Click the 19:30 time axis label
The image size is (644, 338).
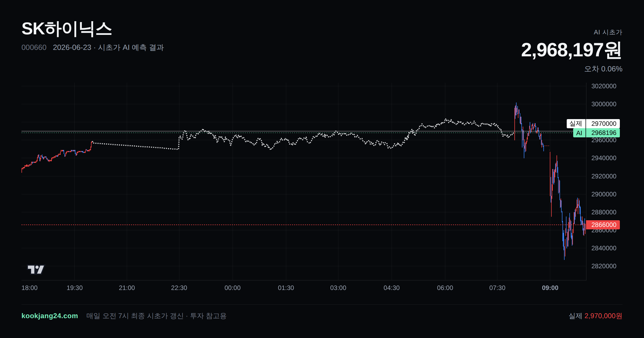click(75, 288)
